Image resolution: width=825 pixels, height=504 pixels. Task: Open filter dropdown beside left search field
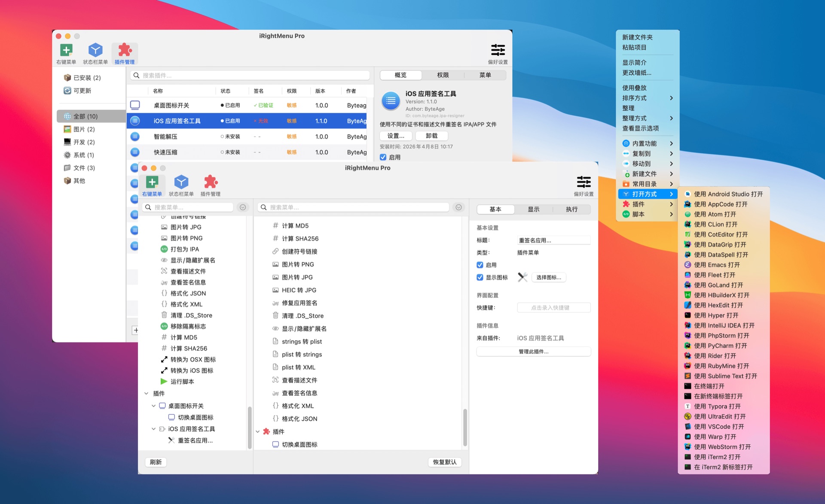[x=243, y=207]
